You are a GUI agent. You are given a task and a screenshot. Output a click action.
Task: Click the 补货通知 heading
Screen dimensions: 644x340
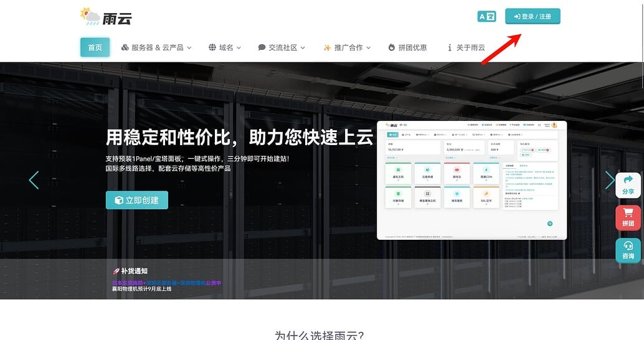pos(135,271)
